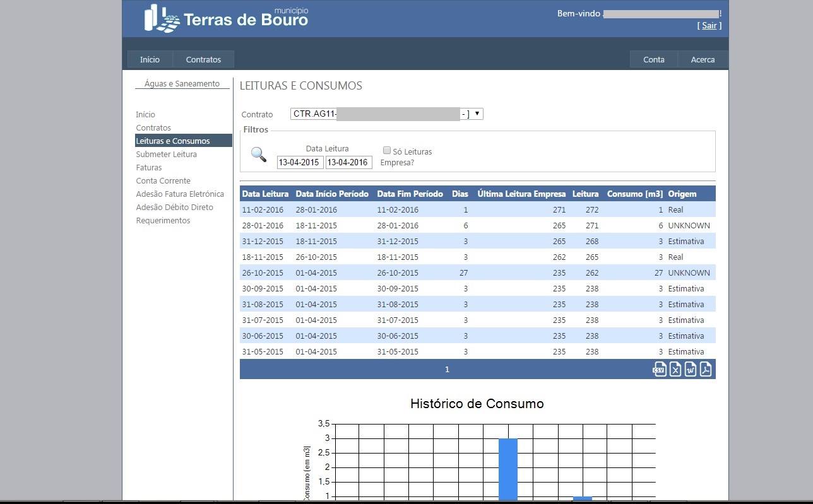Open the Acerca menu item

pyautogui.click(x=703, y=59)
